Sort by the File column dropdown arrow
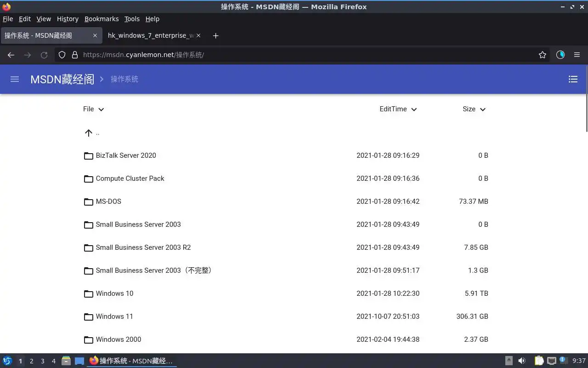Image resolution: width=588 pixels, height=368 pixels. pyautogui.click(x=101, y=109)
